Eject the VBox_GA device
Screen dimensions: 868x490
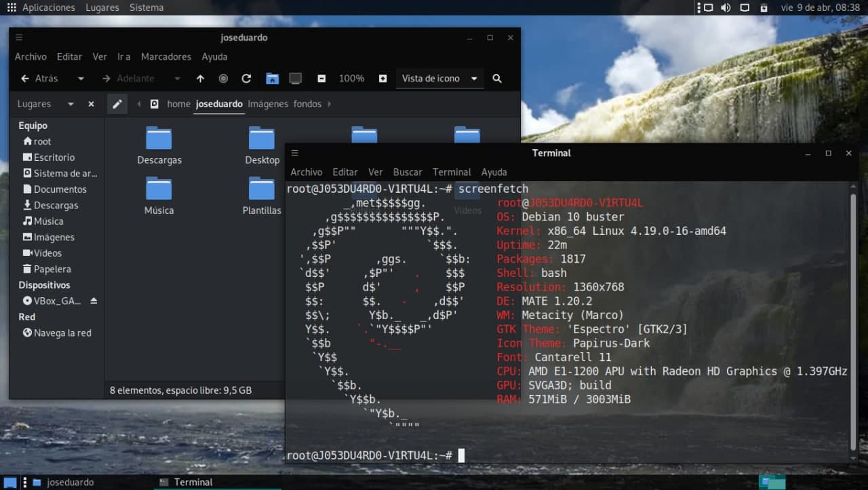pyautogui.click(x=94, y=301)
